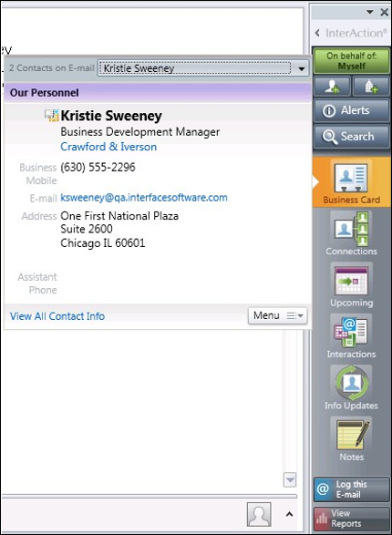Click the scroll down arrow
Image resolution: width=392 pixels, height=535 pixels.
tap(290, 479)
